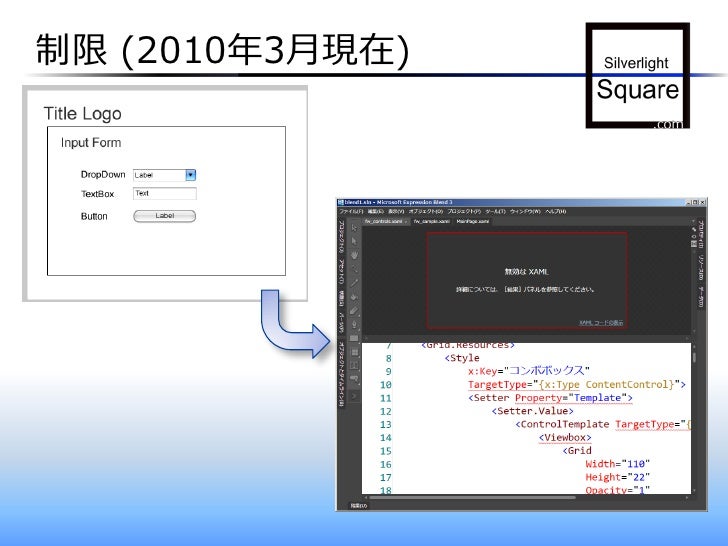This screenshot has width=728, height=546.
Task: Select the Eyedropper tool
Action: point(354,282)
